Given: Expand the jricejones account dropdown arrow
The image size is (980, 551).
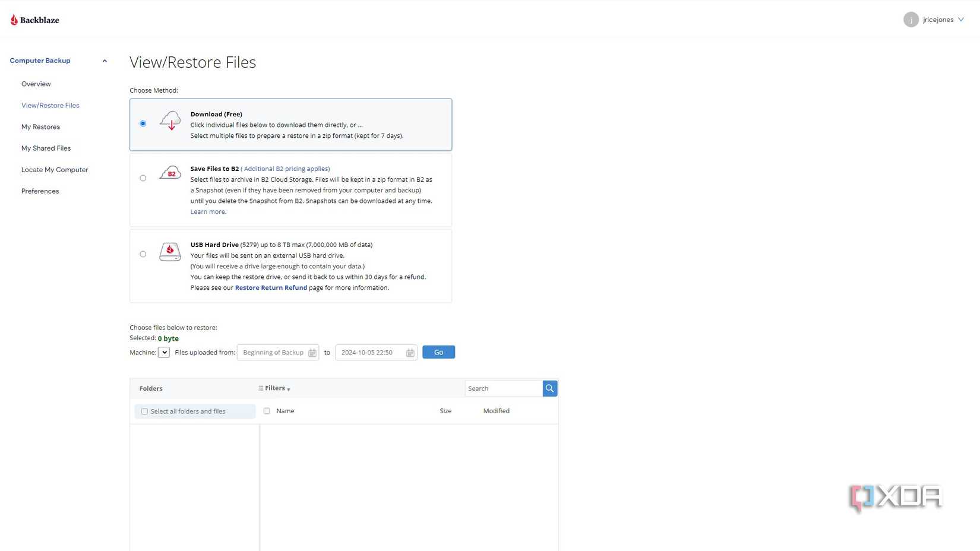Looking at the screenshot, I should 961,20.
